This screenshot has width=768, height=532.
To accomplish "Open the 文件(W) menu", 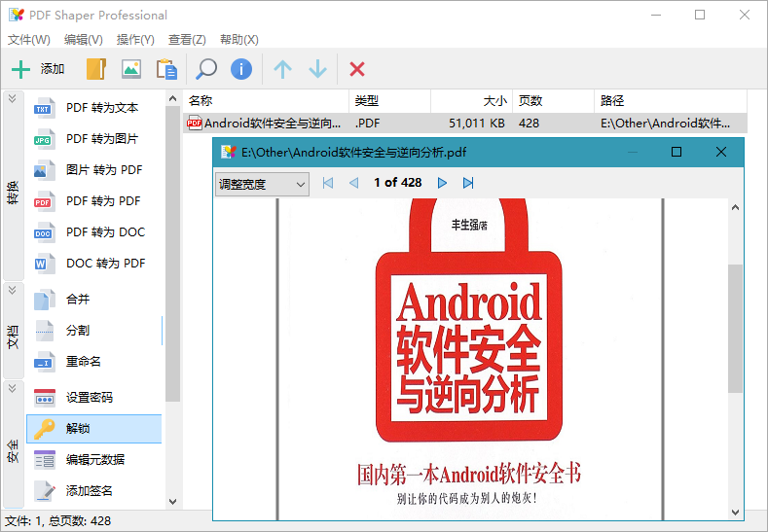I will (x=29, y=40).
